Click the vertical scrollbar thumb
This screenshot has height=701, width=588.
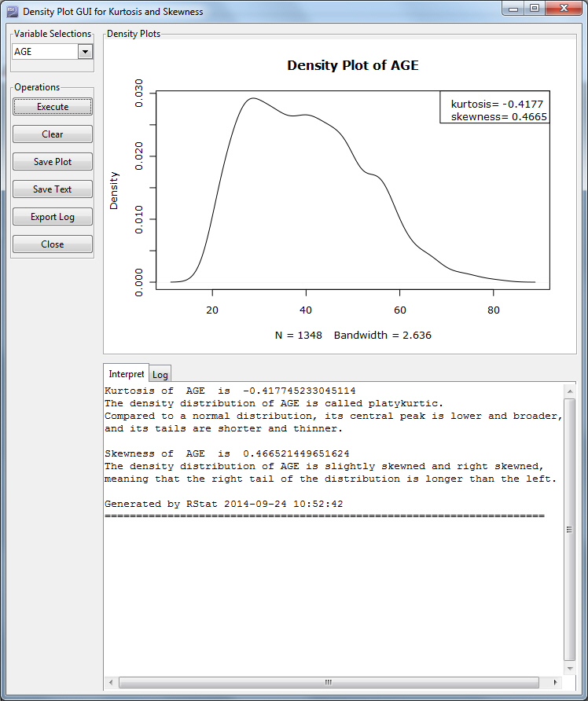click(570, 530)
